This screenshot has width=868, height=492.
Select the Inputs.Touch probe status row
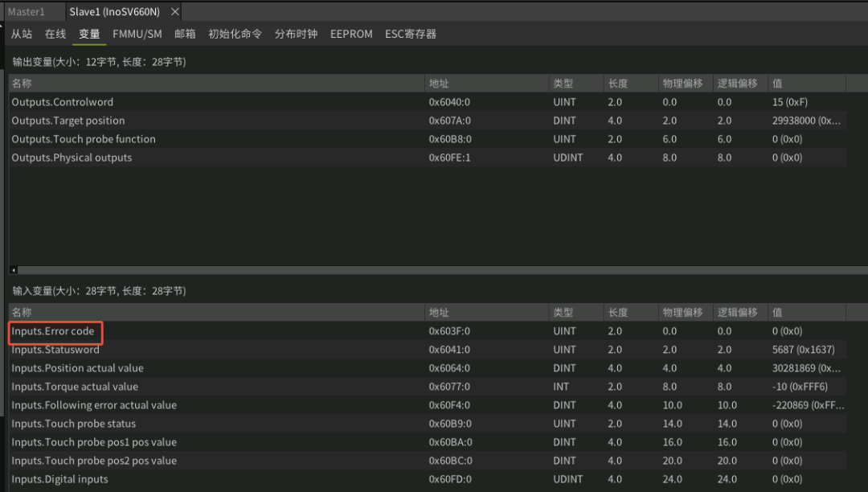click(x=428, y=424)
